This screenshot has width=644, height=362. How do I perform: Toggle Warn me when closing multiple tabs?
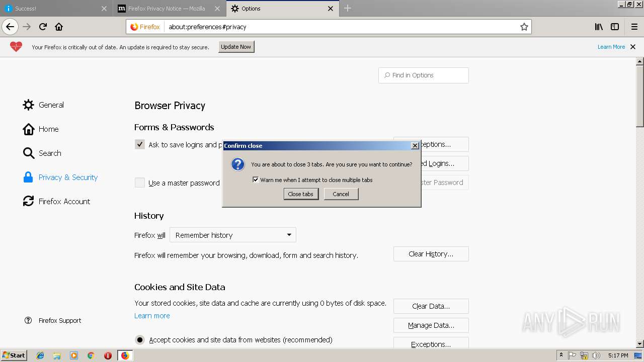point(256,179)
